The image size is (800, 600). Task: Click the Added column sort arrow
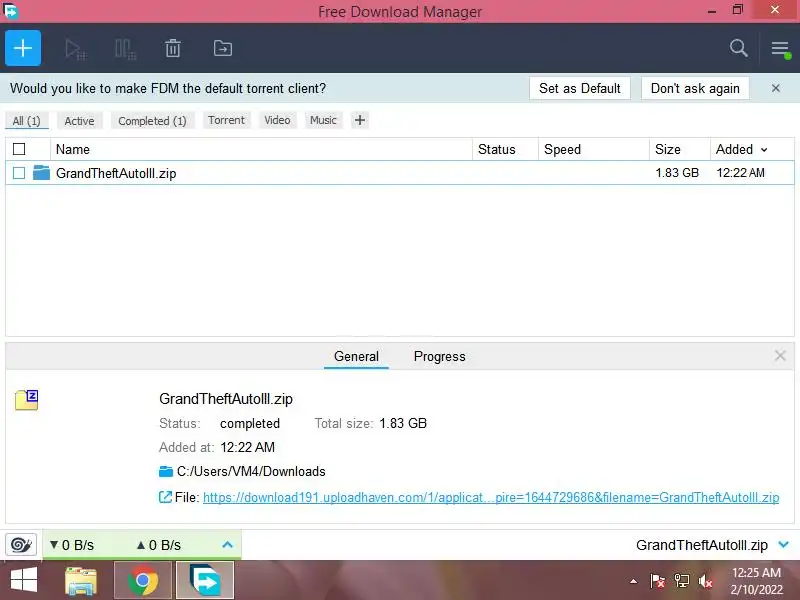[x=764, y=150]
